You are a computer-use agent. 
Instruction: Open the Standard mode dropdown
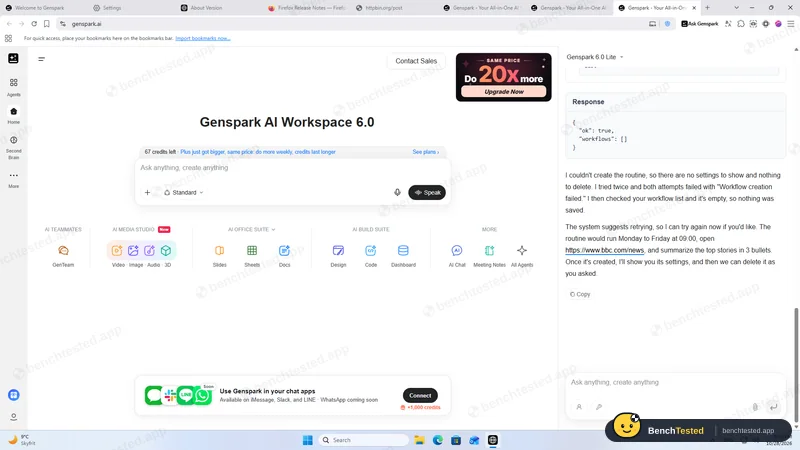click(x=184, y=192)
